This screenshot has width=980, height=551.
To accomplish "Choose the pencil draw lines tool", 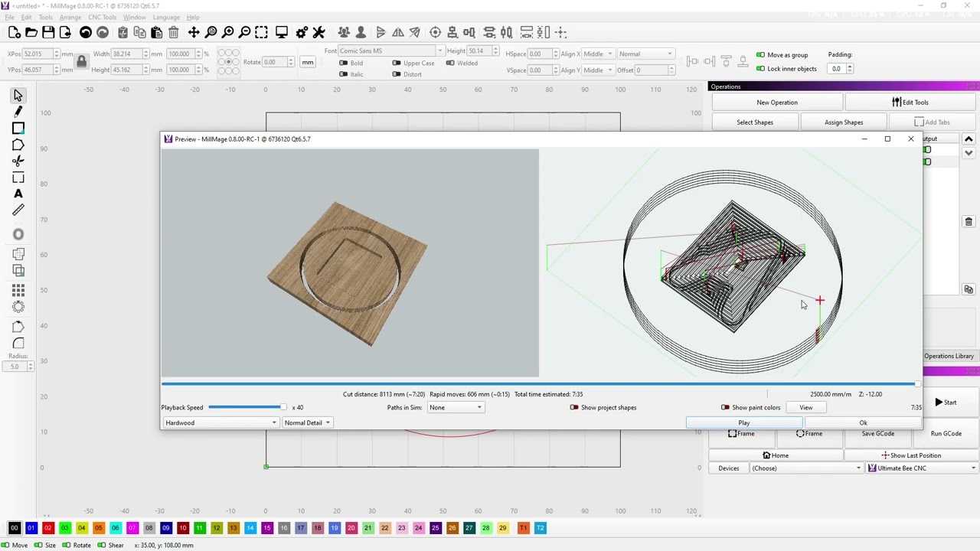I will (x=18, y=112).
